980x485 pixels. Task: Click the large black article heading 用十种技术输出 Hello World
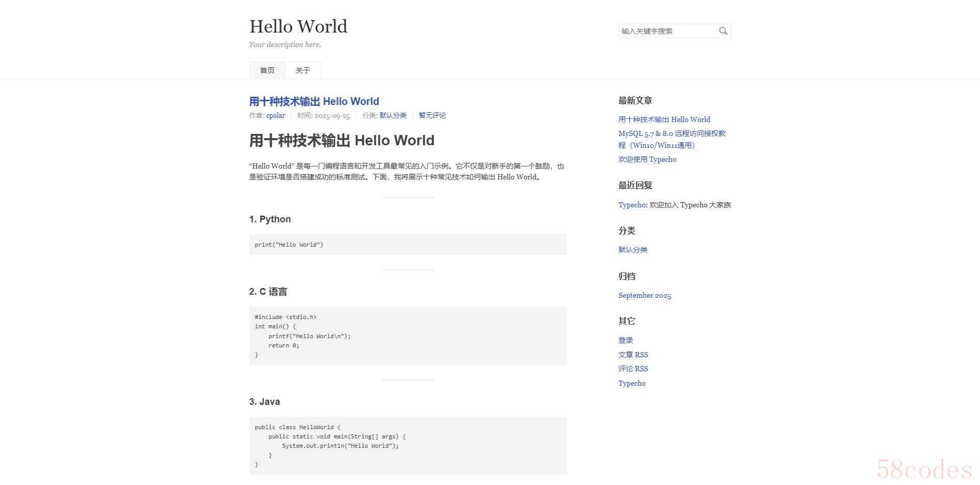tap(342, 141)
